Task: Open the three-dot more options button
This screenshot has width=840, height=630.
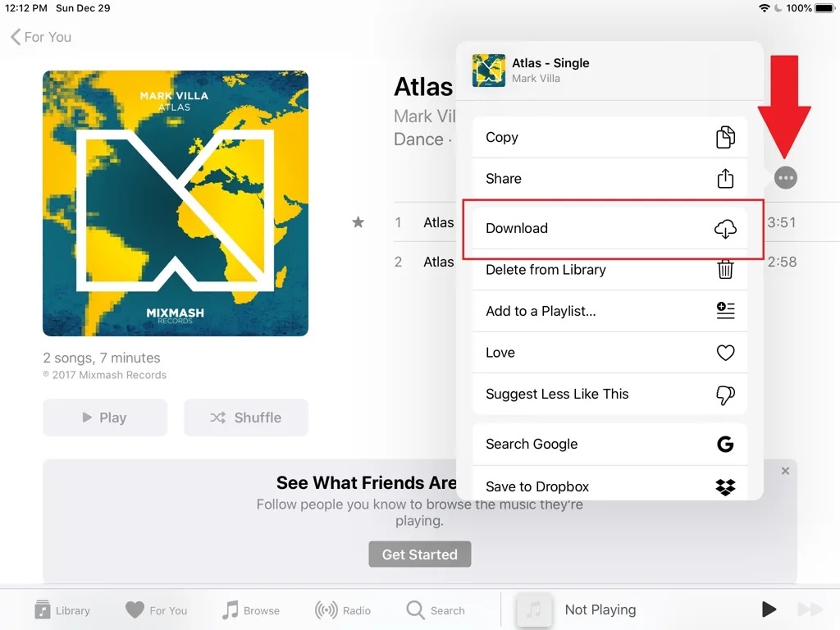Action: pos(785,178)
